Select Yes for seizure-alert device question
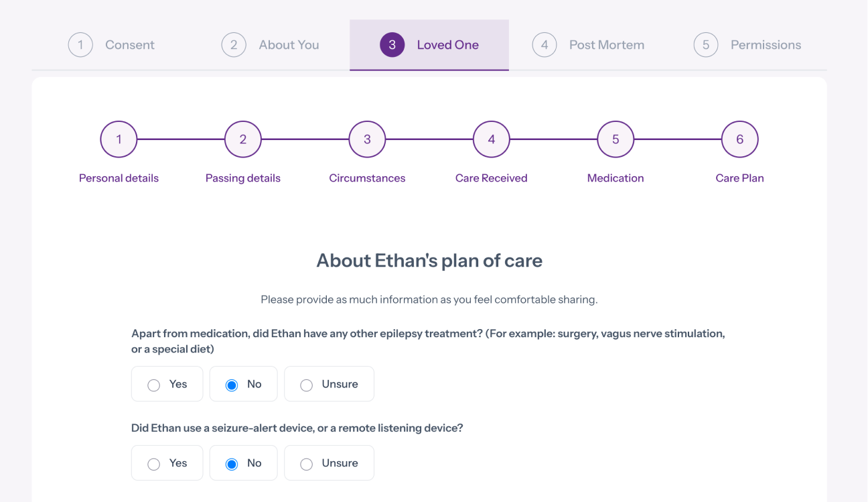 (x=167, y=462)
